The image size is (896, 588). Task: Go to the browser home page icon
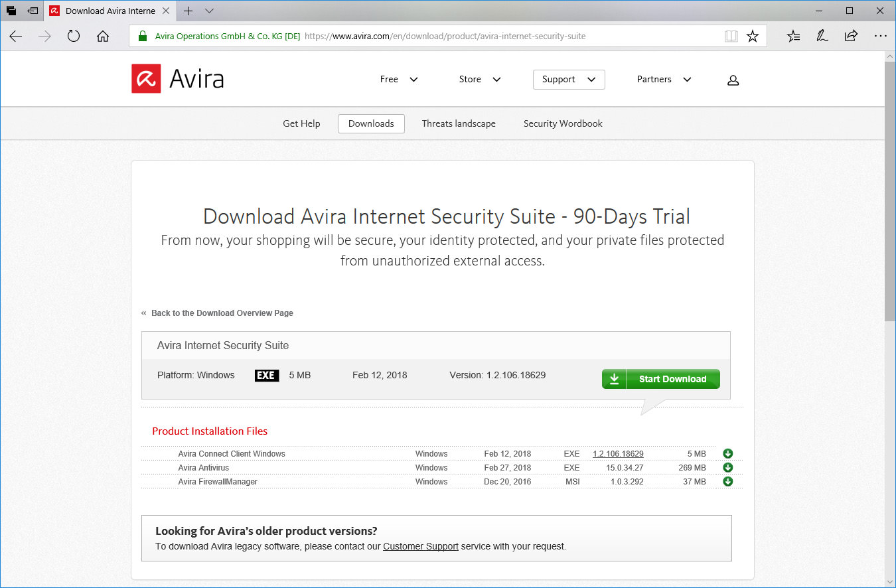pos(103,37)
